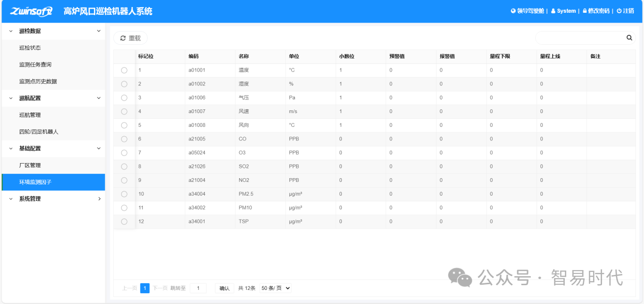Click the 重载 reload button
Screen dimensions: 644x304
(131, 38)
